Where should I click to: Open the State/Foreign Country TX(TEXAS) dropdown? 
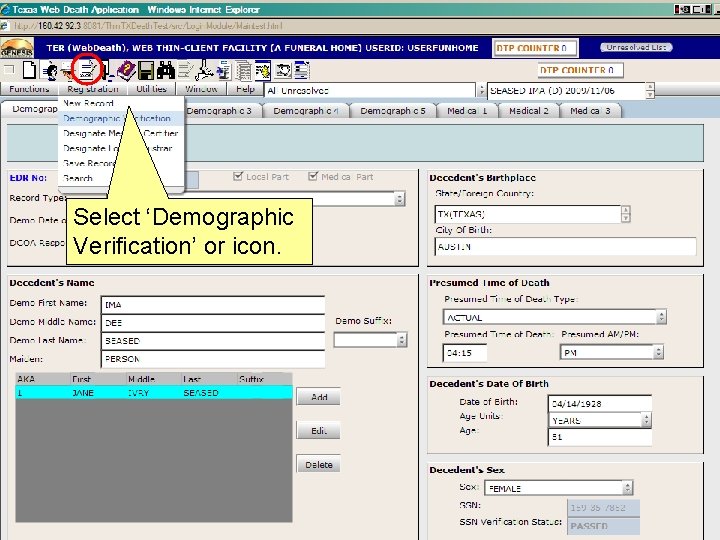(x=625, y=214)
